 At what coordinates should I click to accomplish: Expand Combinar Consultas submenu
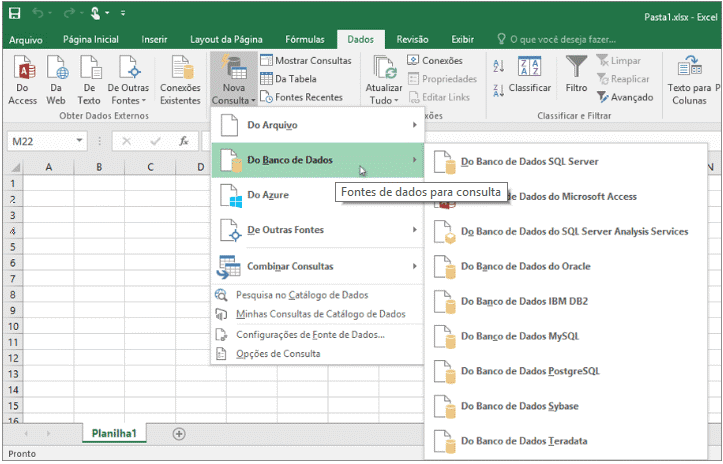[318, 266]
